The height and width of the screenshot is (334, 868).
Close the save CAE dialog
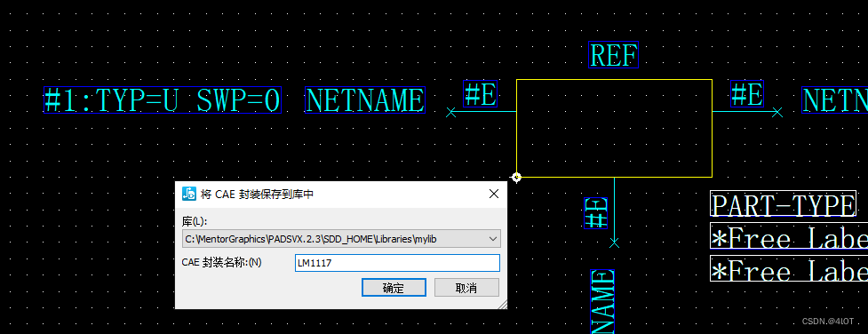[494, 194]
